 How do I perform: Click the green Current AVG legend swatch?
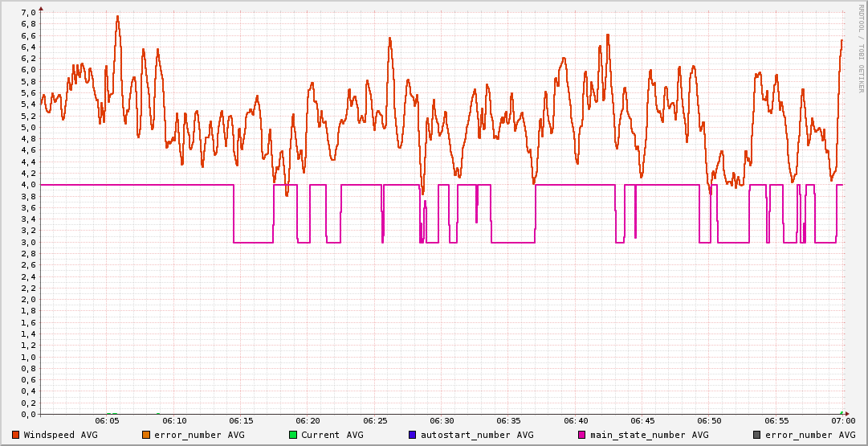click(x=293, y=435)
